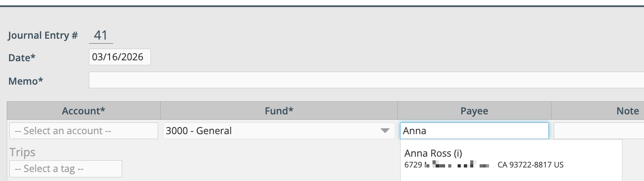Click the Payee field containing 'Anna'
Screen dimensions: 644x181
coord(474,131)
